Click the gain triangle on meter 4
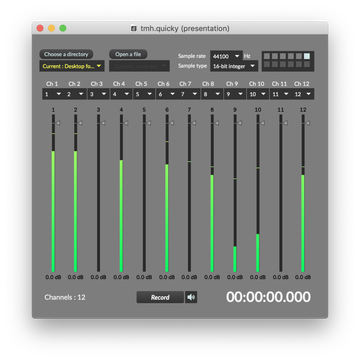This screenshot has width=360, height=361. click(126, 123)
